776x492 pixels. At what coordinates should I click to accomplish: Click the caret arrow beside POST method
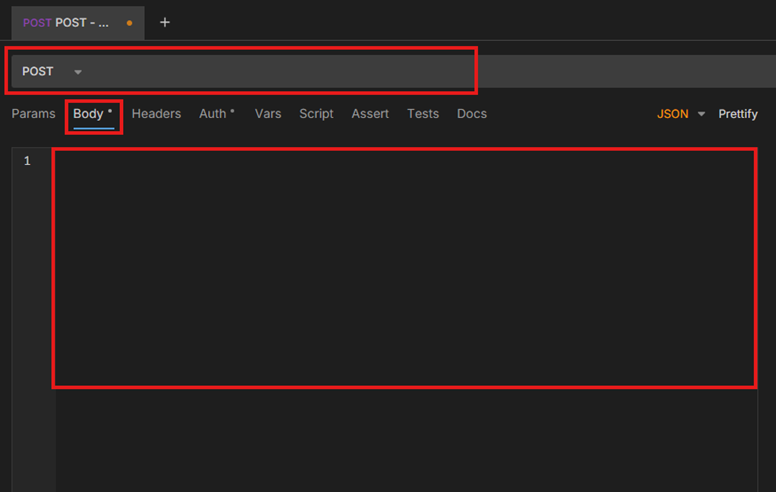(x=78, y=72)
